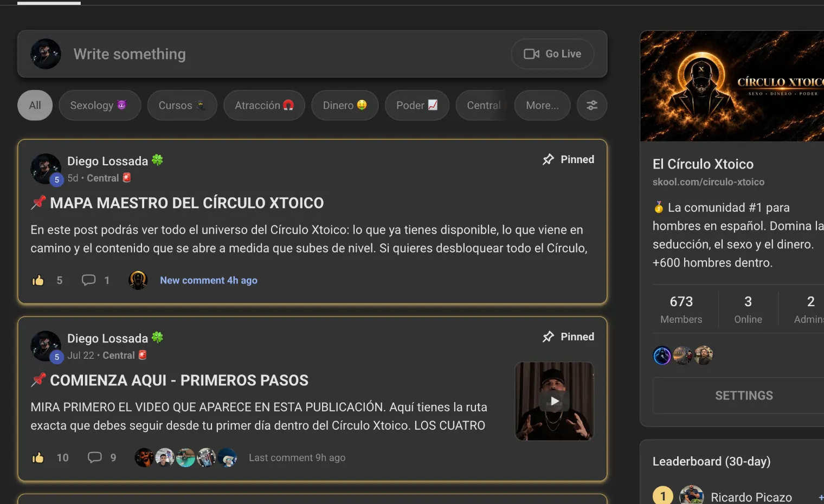Open third member avatar under member stats
Image resolution: width=824 pixels, height=504 pixels.
pos(704,356)
